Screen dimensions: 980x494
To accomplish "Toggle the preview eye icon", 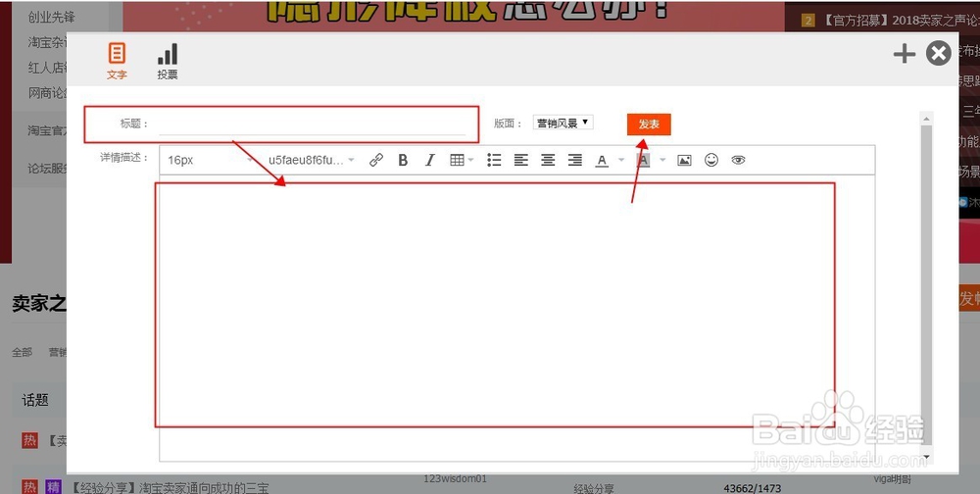I will point(738,160).
